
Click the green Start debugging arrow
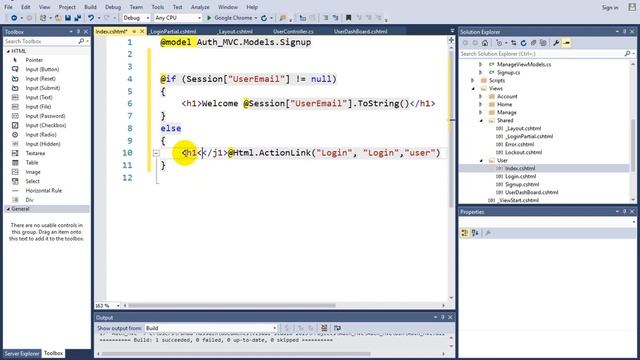pos(209,18)
